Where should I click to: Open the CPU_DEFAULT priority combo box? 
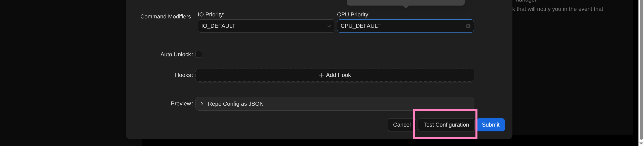[x=401, y=26]
